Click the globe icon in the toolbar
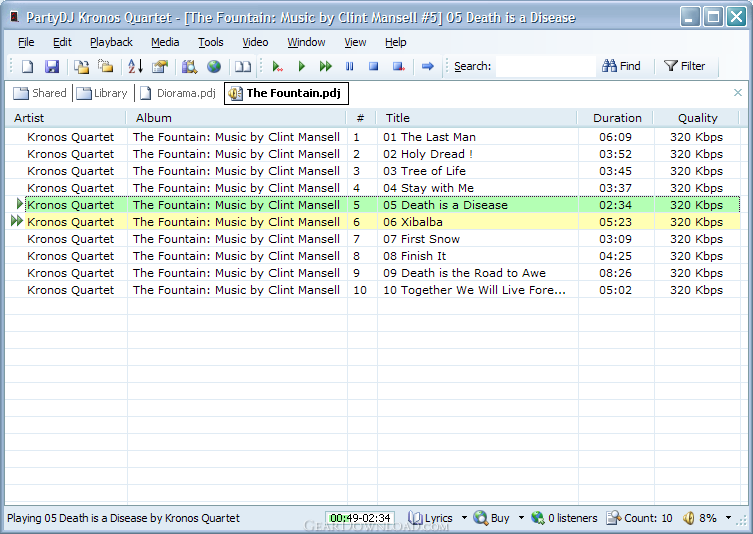 pyautogui.click(x=214, y=66)
